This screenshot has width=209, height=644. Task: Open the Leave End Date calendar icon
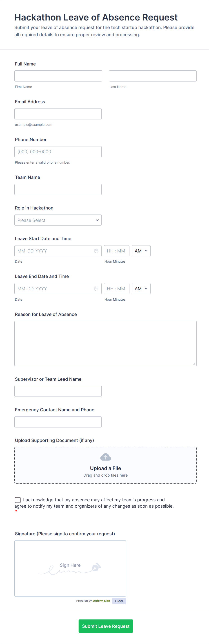pyautogui.click(x=96, y=289)
